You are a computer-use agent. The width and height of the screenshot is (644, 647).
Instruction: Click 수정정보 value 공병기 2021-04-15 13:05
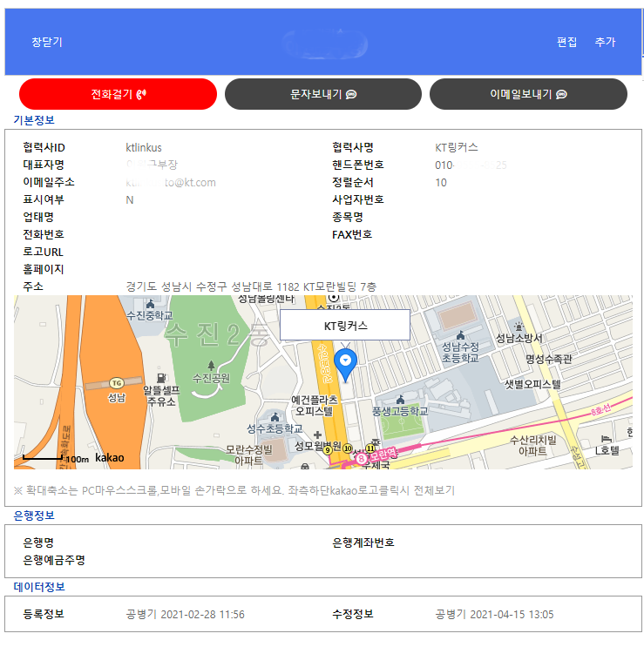click(x=494, y=615)
